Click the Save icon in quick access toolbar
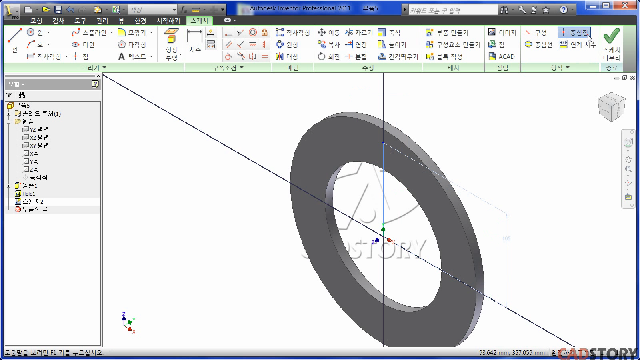The image size is (640, 360). (x=58, y=9)
